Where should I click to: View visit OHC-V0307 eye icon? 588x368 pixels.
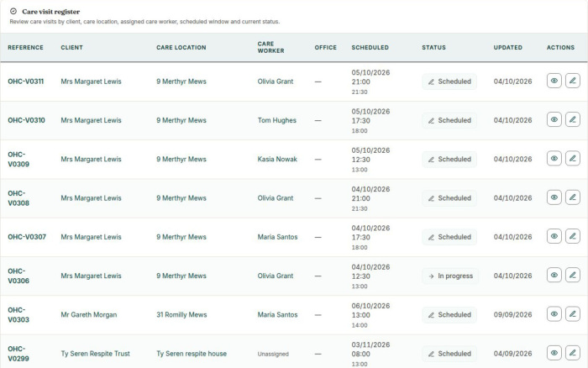tap(554, 236)
